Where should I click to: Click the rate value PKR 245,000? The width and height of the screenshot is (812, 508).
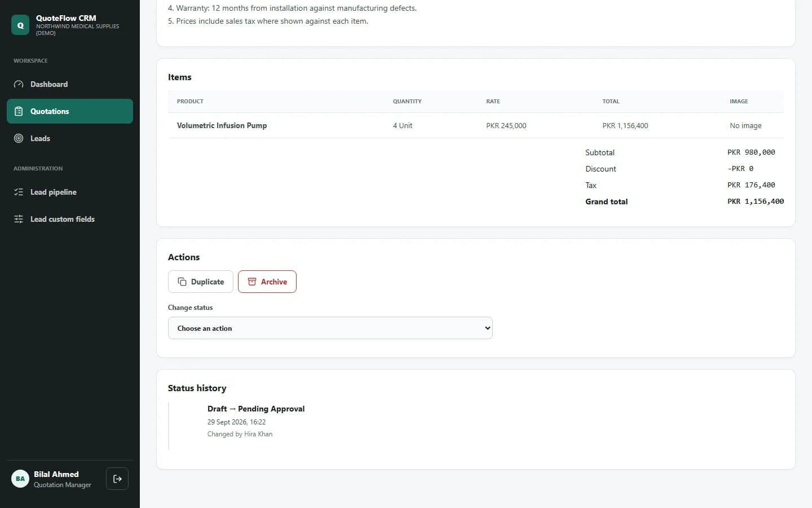[506, 125]
